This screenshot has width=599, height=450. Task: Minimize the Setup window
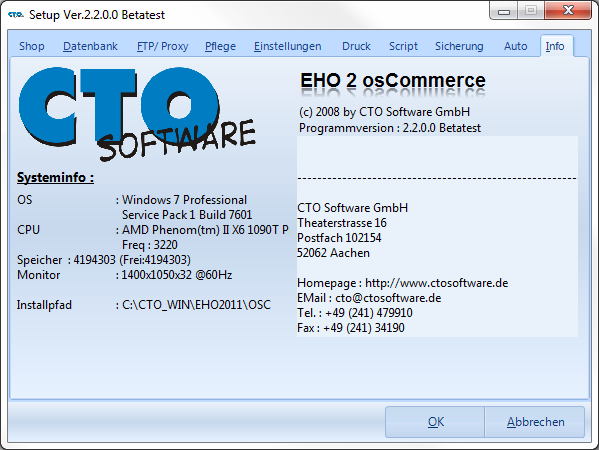pyautogui.click(x=503, y=10)
